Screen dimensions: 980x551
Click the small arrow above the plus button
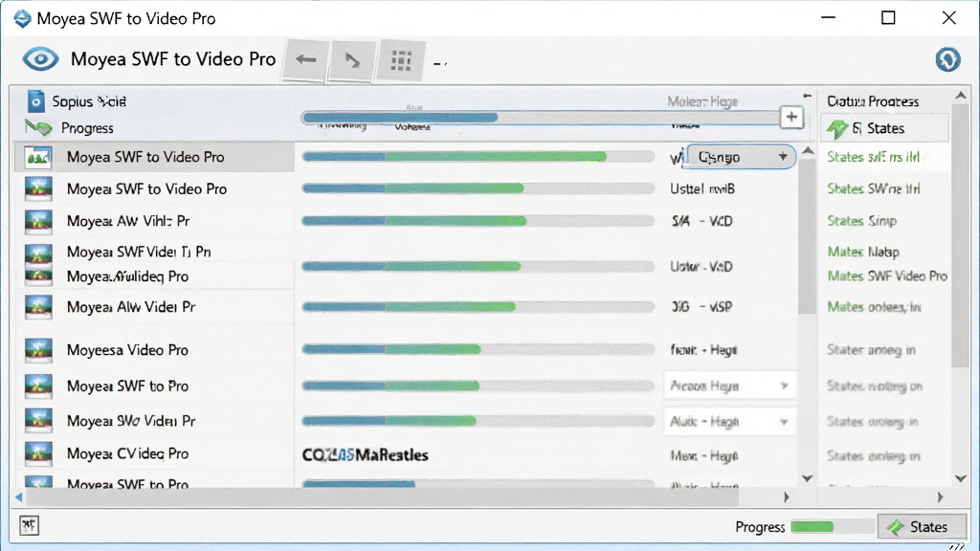pos(807,96)
